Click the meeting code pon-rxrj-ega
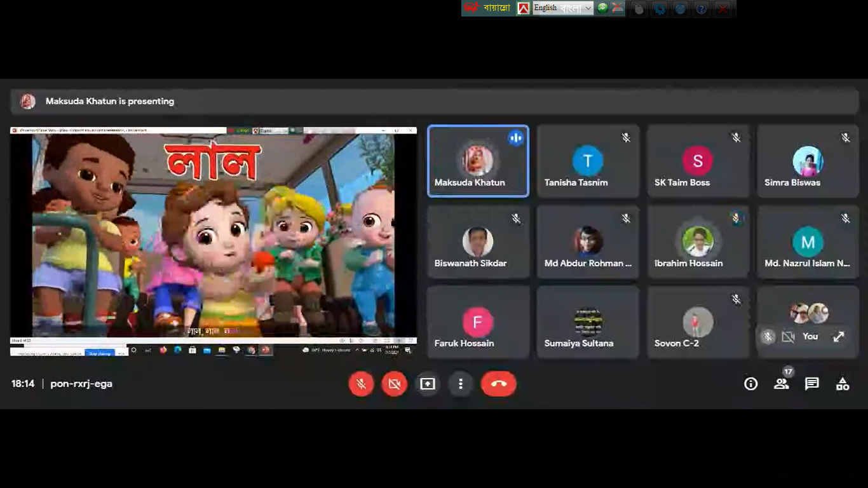The width and height of the screenshot is (868, 488). point(81,384)
